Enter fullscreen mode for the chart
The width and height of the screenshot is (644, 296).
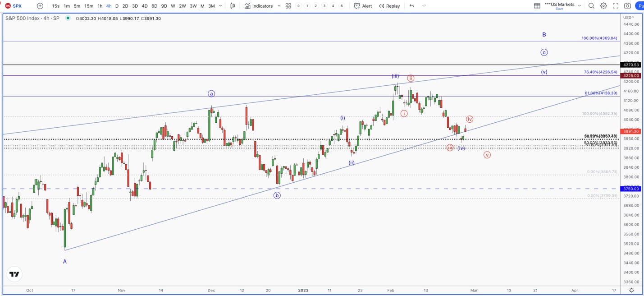tap(616, 6)
